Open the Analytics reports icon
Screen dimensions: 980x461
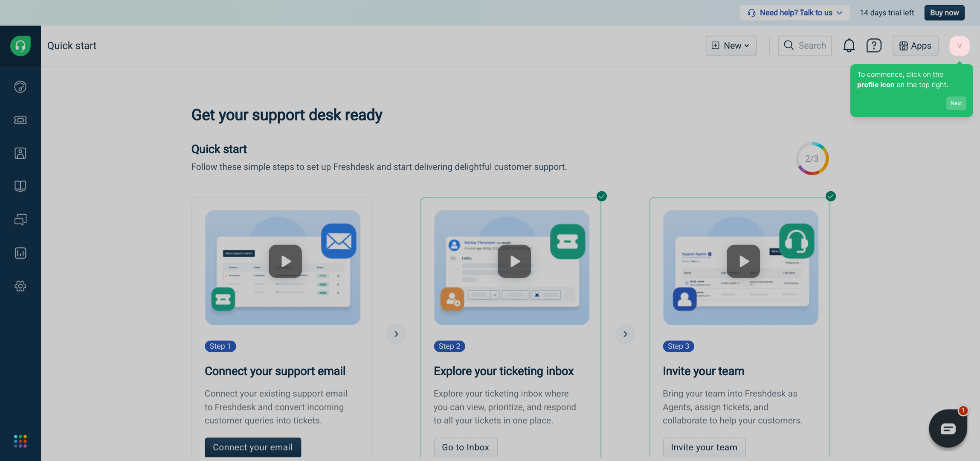(x=20, y=253)
